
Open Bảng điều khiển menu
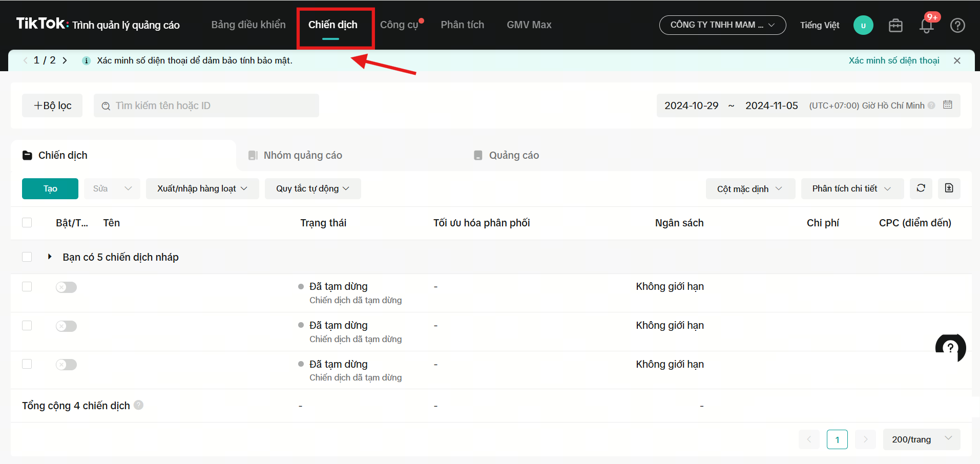tap(248, 25)
